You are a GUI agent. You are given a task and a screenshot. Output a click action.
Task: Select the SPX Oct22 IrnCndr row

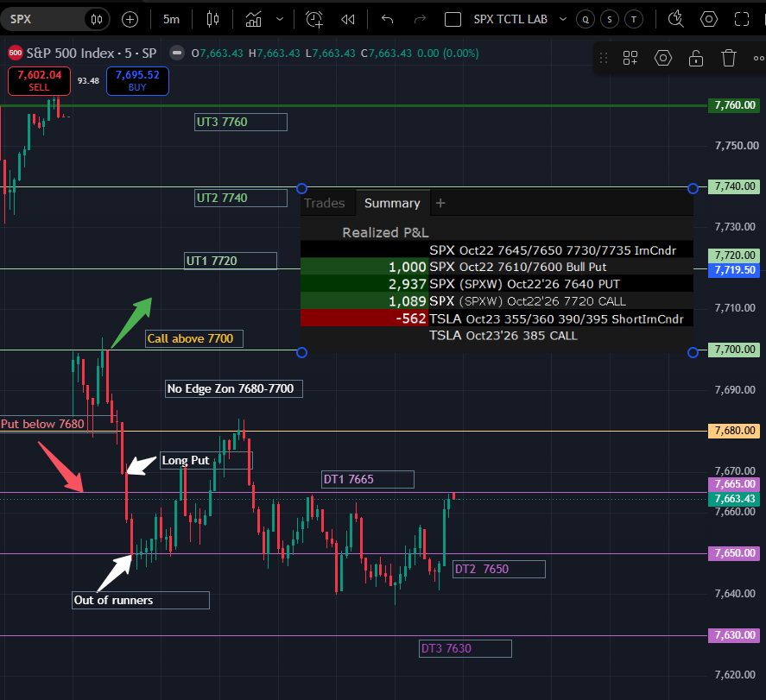tap(497, 250)
